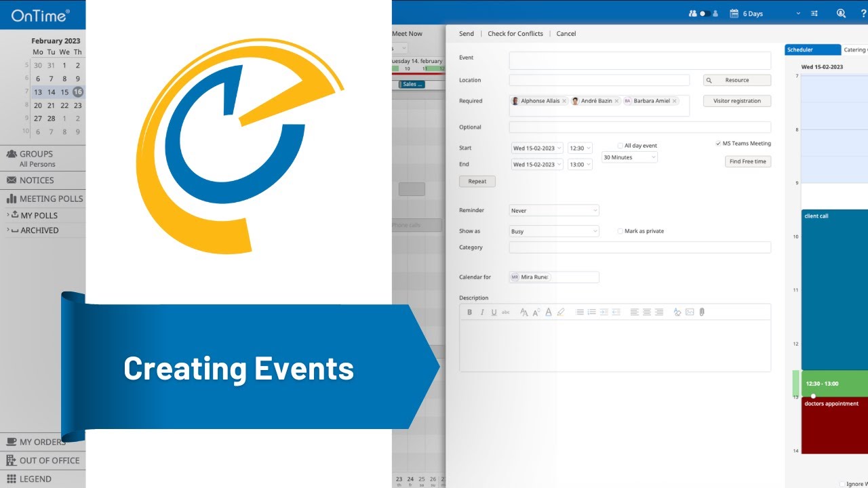868x488 pixels.
Task: Click the calendar icon beside 6 Days
Action: (734, 14)
